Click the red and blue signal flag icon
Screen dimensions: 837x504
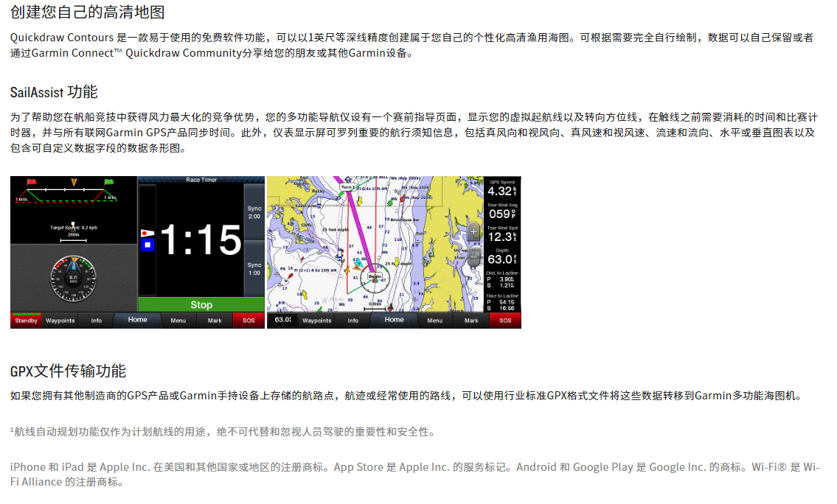pos(147,240)
